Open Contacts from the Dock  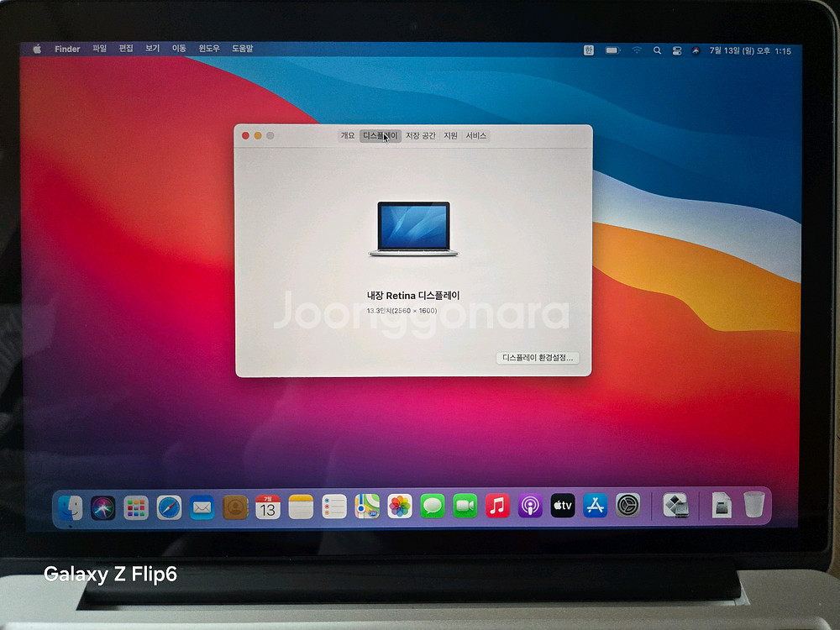(235, 507)
